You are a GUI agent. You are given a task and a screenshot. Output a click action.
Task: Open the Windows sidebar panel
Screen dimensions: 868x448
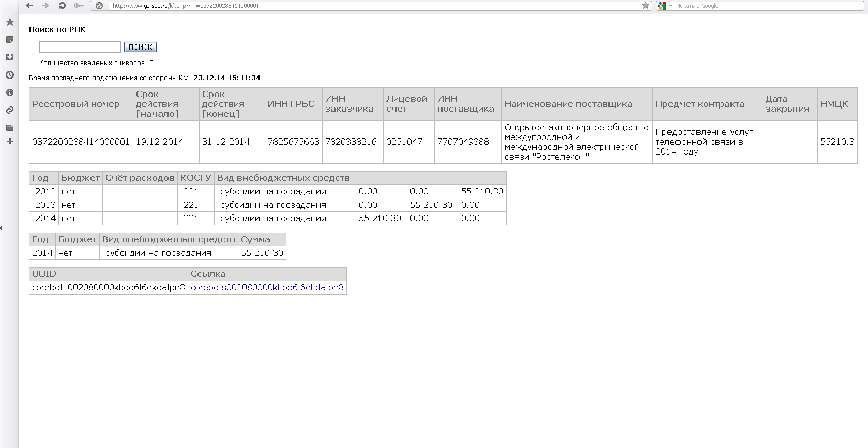tap(10, 128)
